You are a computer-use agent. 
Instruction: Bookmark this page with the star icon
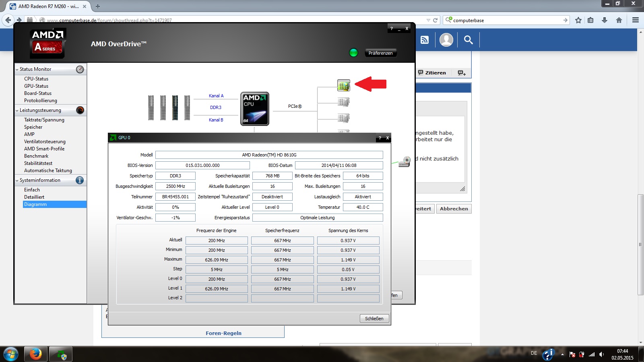578,20
